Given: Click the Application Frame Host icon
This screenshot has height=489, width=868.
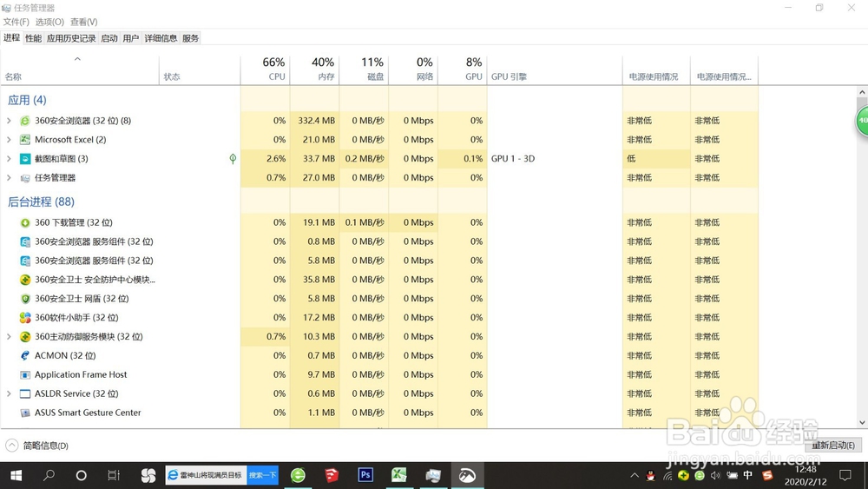Looking at the screenshot, I should (25, 375).
